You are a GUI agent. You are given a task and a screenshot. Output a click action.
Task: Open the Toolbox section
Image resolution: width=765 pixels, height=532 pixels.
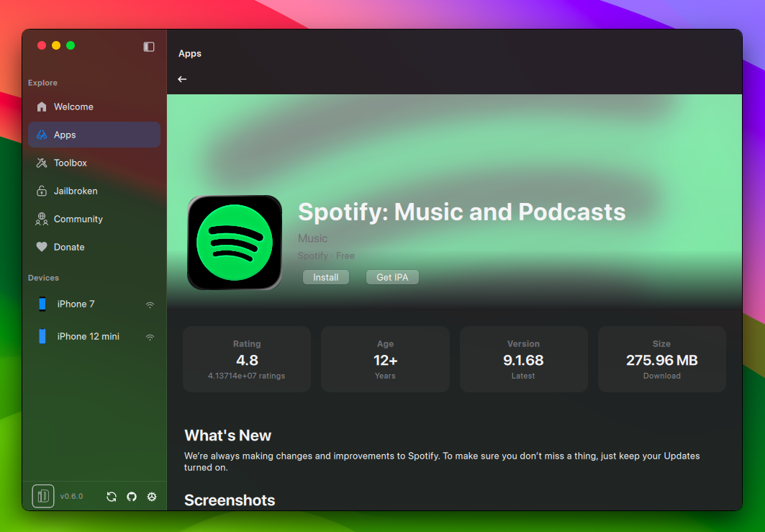[94, 163]
